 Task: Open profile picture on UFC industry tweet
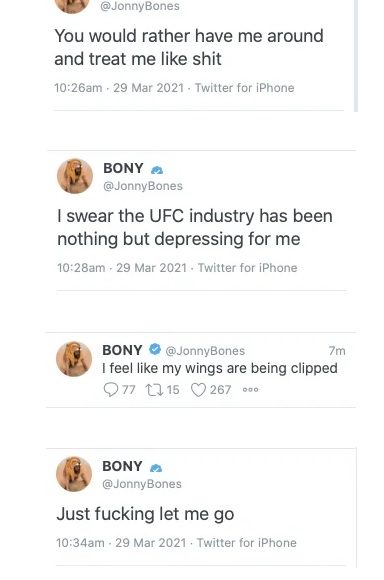75,176
